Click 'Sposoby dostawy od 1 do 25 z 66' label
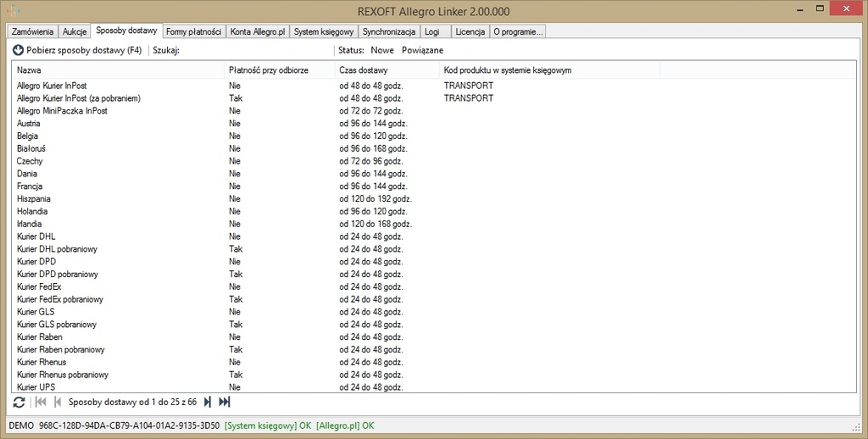The width and height of the screenshot is (868, 439). (x=132, y=403)
